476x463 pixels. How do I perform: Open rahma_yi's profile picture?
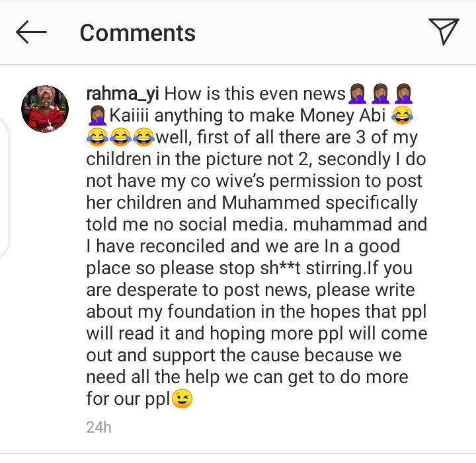click(x=45, y=109)
